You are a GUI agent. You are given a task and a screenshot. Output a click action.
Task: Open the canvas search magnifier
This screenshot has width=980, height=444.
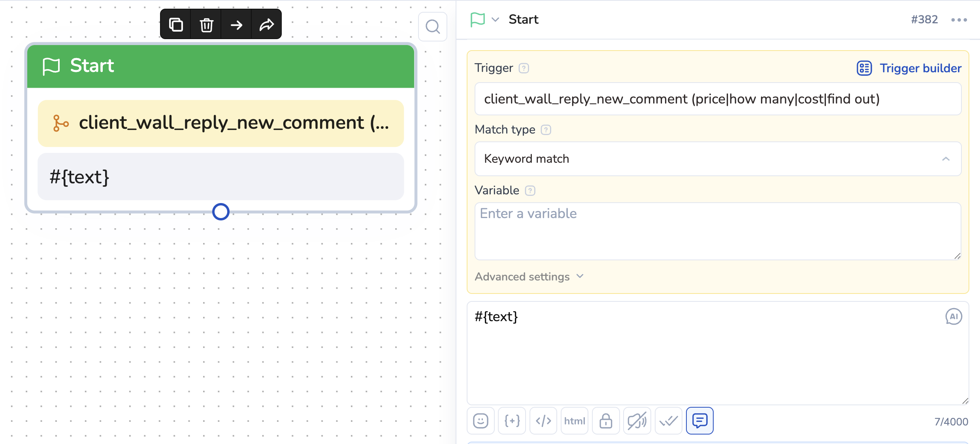(433, 27)
